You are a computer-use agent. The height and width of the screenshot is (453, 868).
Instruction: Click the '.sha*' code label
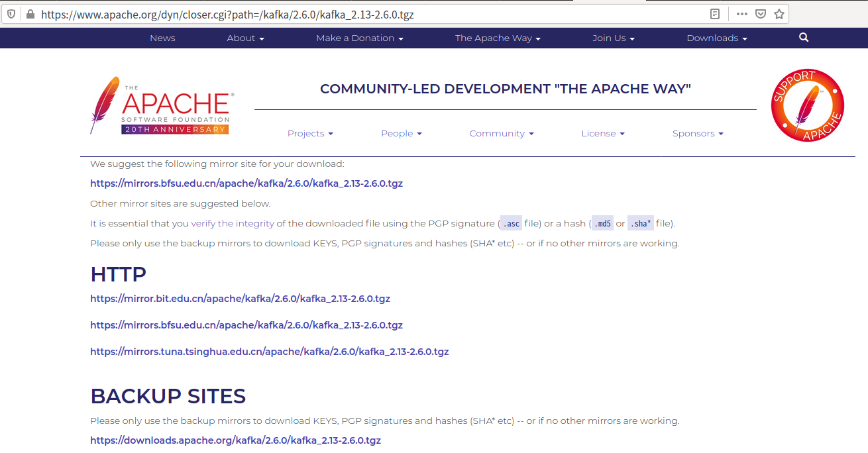point(641,223)
